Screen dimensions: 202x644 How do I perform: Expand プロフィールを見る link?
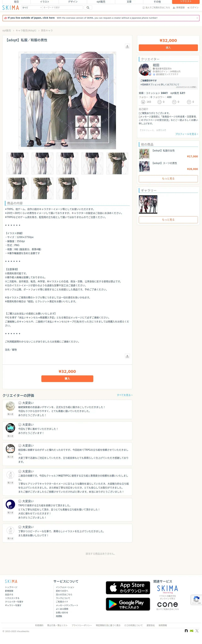[187, 134]
